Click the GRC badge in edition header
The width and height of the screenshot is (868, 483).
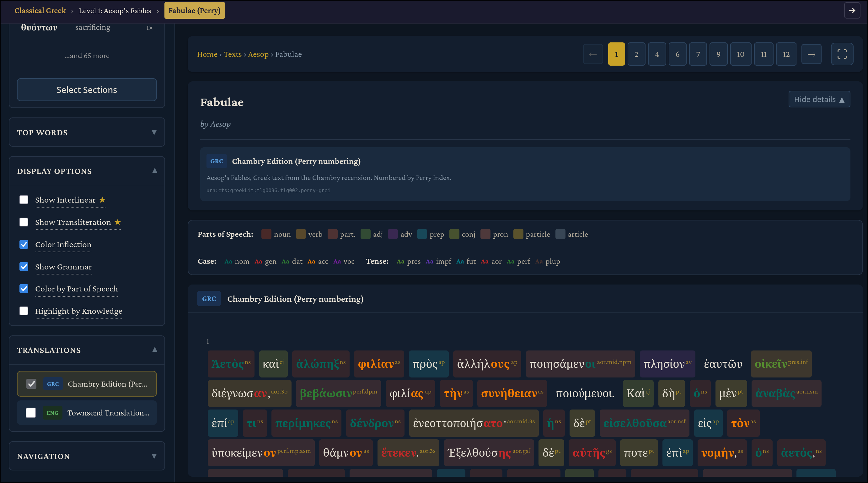pos(209,299)
